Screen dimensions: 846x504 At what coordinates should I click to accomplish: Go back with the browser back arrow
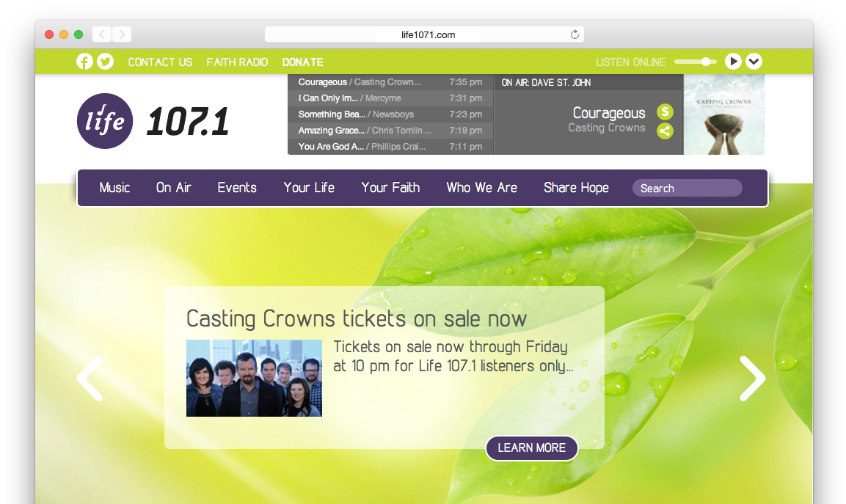point(102,34)
